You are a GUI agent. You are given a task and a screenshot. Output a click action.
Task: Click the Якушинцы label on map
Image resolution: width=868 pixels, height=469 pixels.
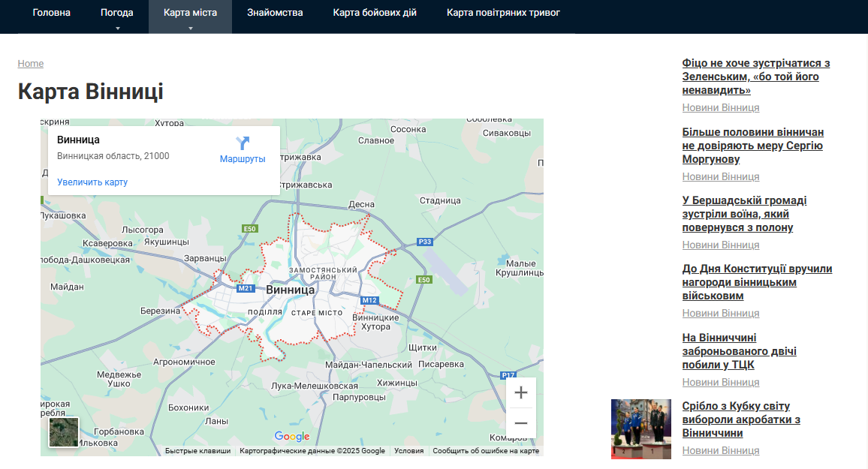click(167, 242)
